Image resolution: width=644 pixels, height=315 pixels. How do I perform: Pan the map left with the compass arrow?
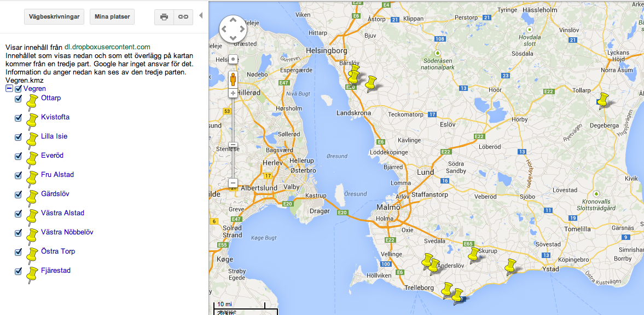(x=224, y=29)
